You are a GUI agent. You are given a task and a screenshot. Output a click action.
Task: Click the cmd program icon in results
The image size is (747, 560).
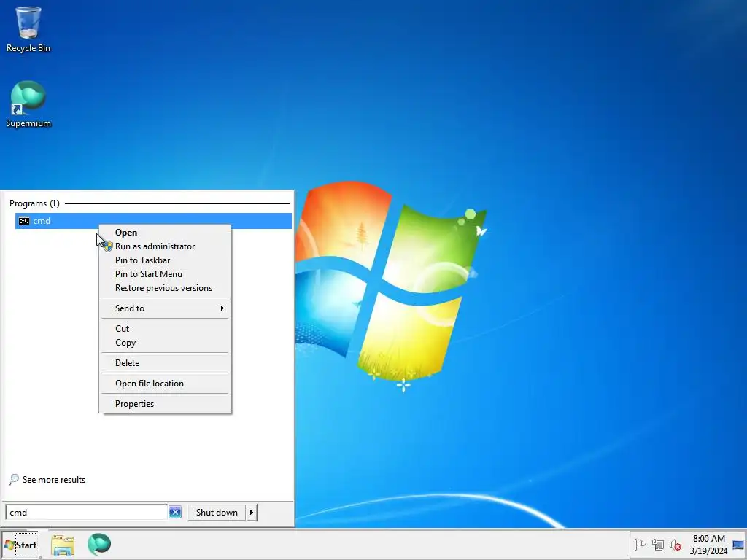pyautogui.click(x=24, y=221)
